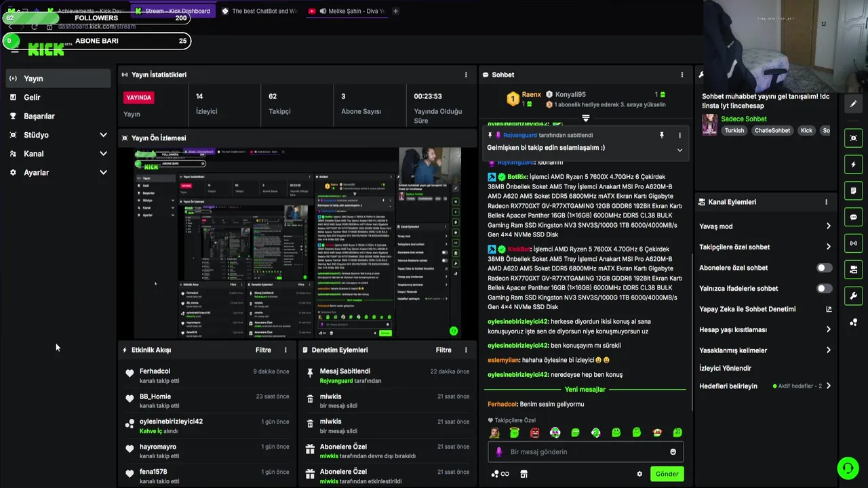The image size is (868, 488).
Task: Click Yeni mesajlar divider to jump down
Action: coord(585,390)
